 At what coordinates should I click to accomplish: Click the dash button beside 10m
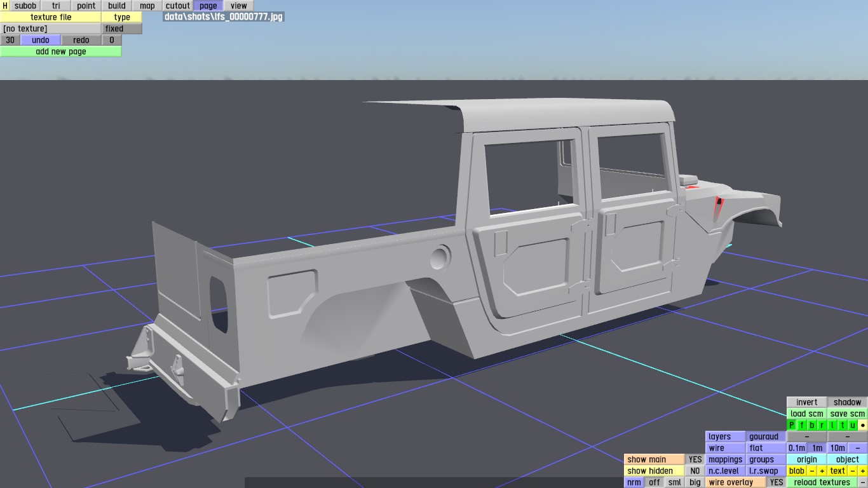(858, 448)
